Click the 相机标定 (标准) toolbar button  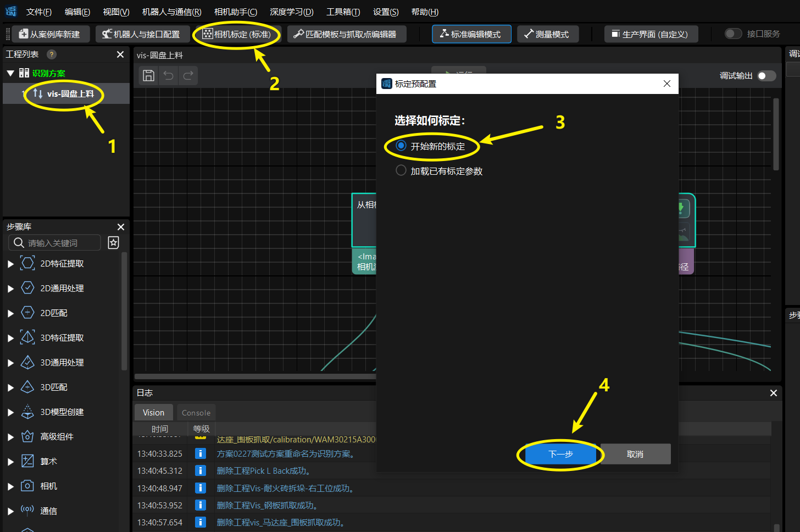coord(237,34)
